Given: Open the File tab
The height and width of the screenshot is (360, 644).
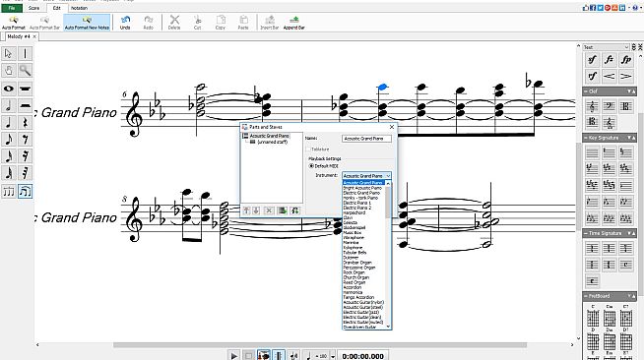Looking at the screenshot, I should click(12, 8).
